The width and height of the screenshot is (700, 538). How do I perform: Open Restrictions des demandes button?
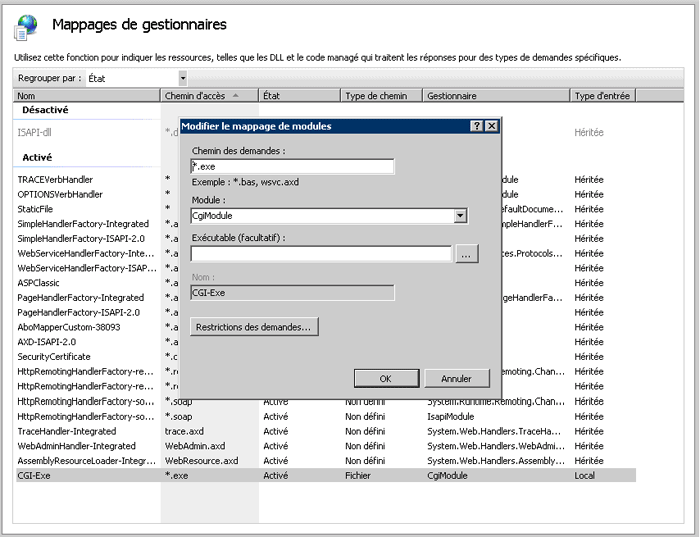[254, 327]
